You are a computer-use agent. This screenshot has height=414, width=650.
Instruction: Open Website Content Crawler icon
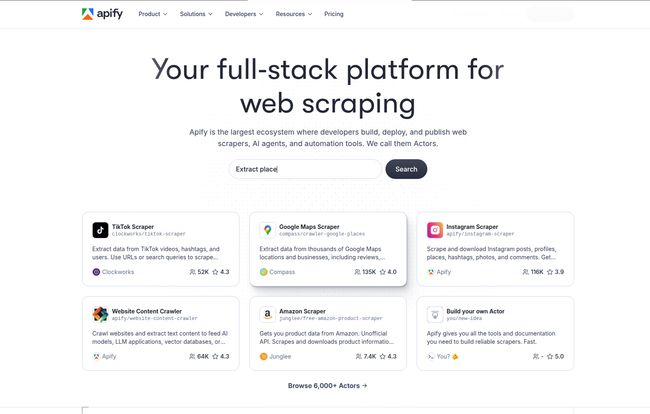(100, 315)
